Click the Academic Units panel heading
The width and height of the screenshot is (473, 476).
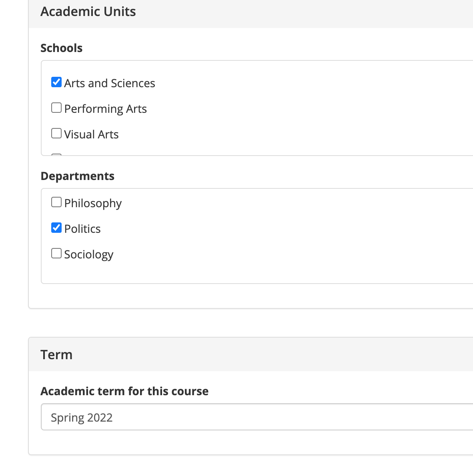(x=88, y=12)
